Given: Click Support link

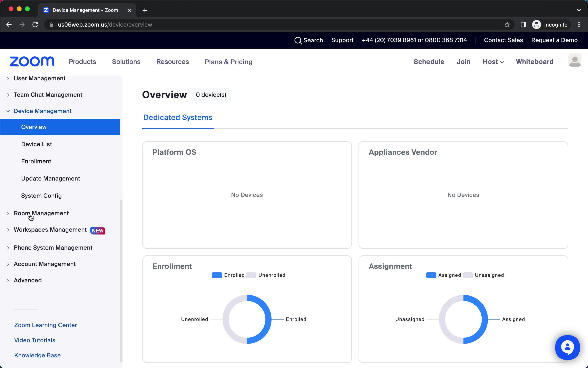Looking at the screenshot, I should coord(342,40).
